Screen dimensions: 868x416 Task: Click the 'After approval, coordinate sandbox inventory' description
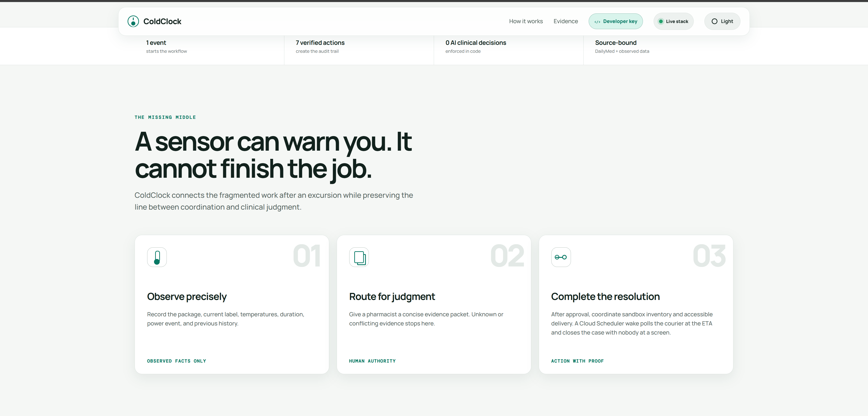[632, 323]
